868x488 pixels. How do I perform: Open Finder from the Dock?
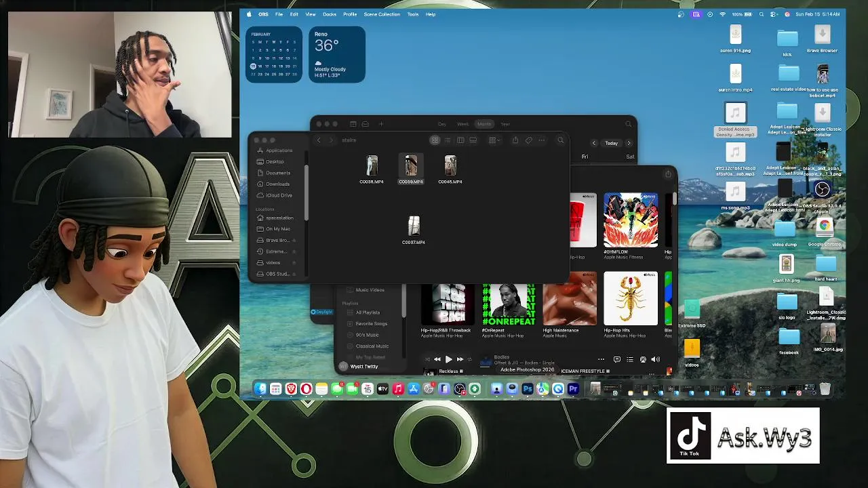click(x=260, y=389)
